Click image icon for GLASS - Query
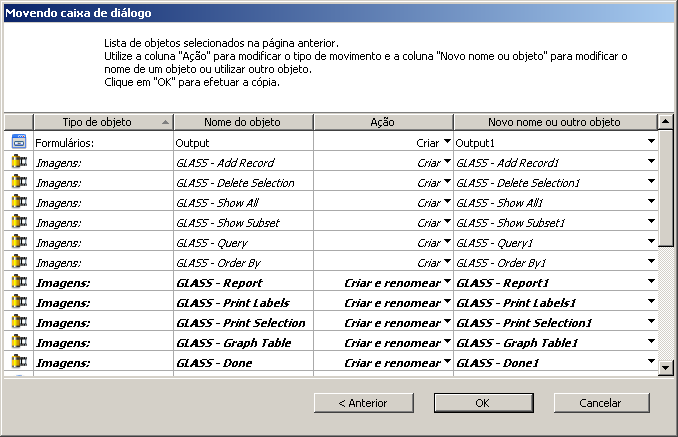The image size is (678, 437). click(17, 242)
